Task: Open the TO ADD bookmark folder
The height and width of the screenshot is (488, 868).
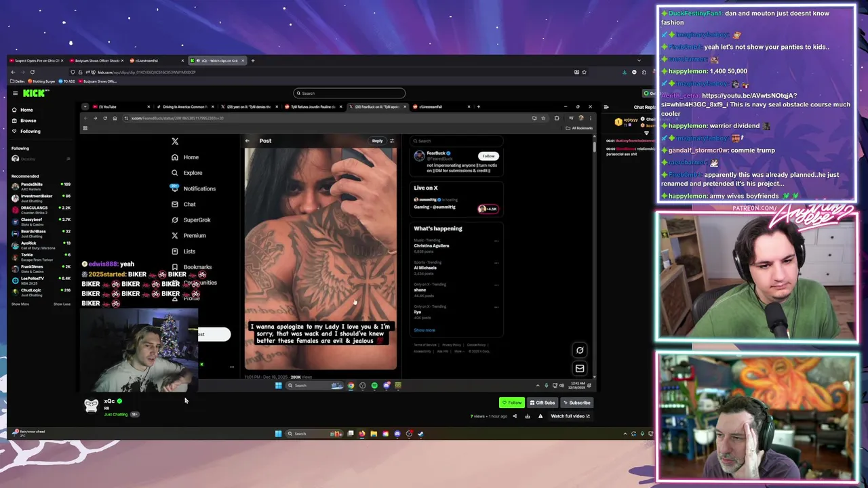Action: (68, 81)
